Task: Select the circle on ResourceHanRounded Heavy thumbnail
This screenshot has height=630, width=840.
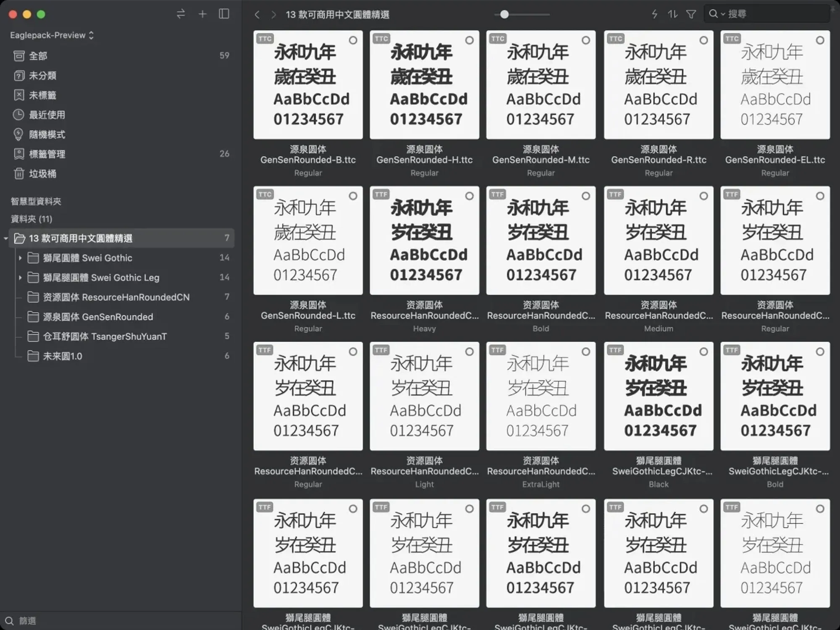Action: pos(470,196)
